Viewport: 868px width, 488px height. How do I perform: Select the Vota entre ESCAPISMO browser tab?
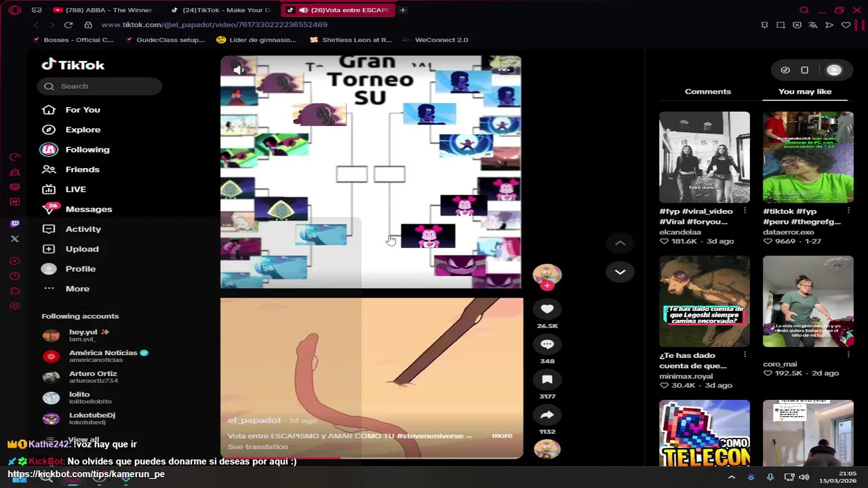coord(338,10)
